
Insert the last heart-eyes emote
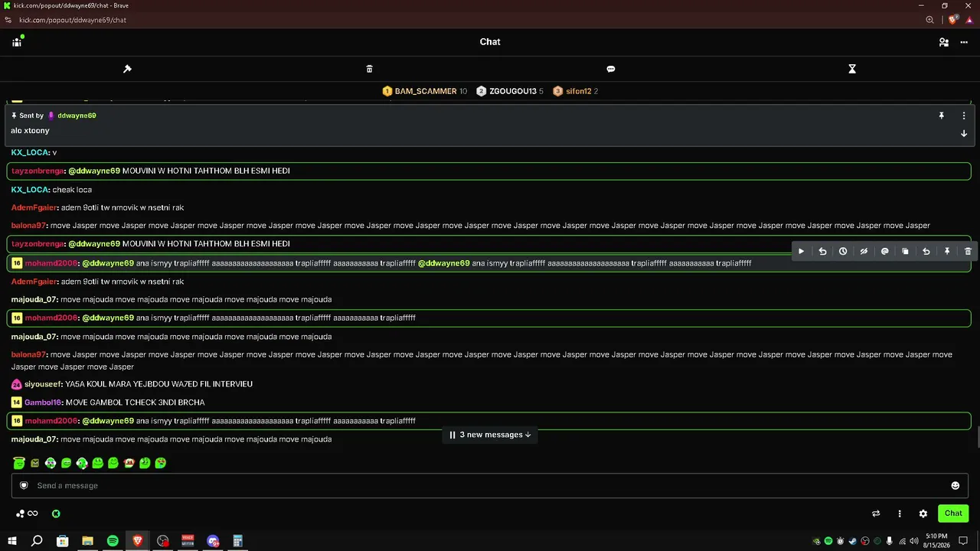click(160, 463)
